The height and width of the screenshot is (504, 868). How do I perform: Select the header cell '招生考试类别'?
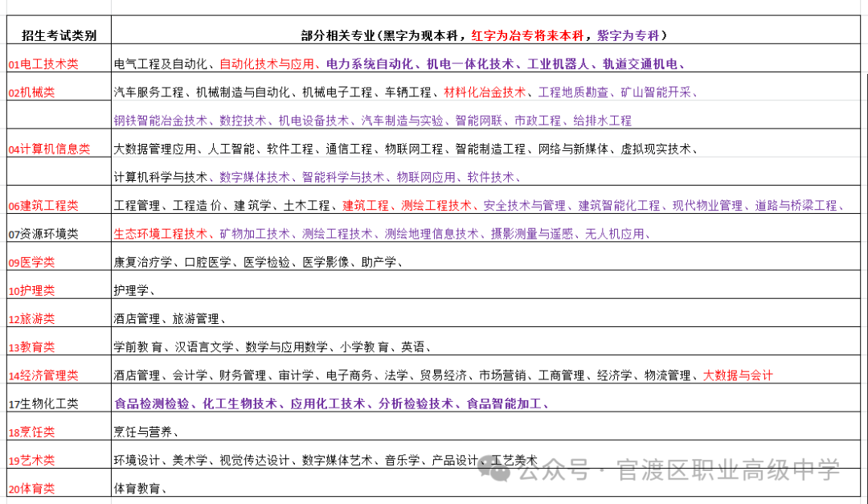pyautogui.click(x=59, y=30)
